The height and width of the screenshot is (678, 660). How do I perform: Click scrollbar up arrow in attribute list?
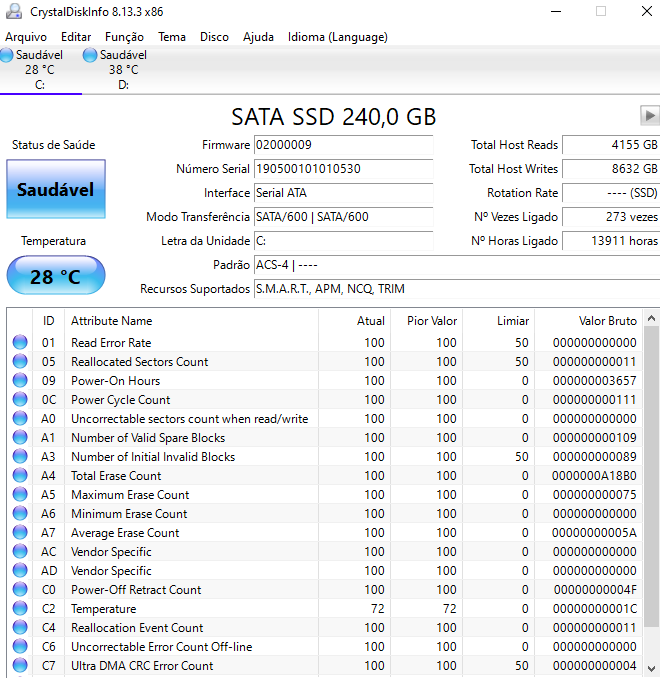651,319
